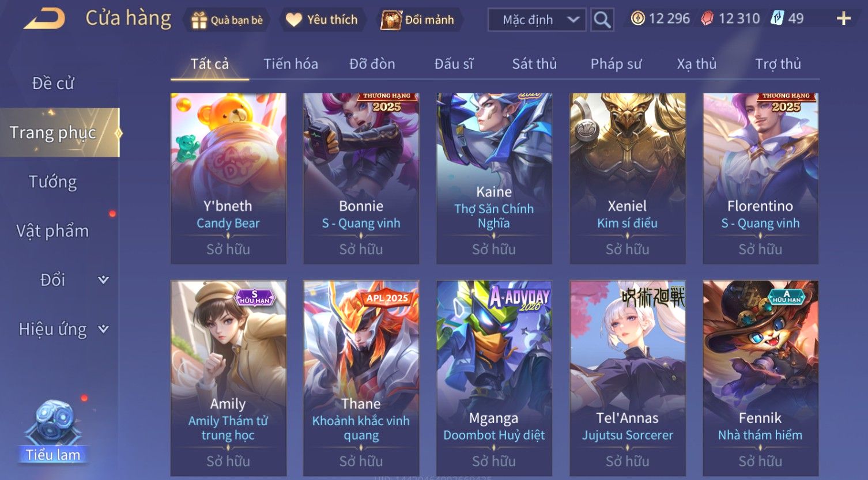Viewport: 868px width, 480px height.
Task: Click the back arrow icon
Action: [x=44, y=19]
